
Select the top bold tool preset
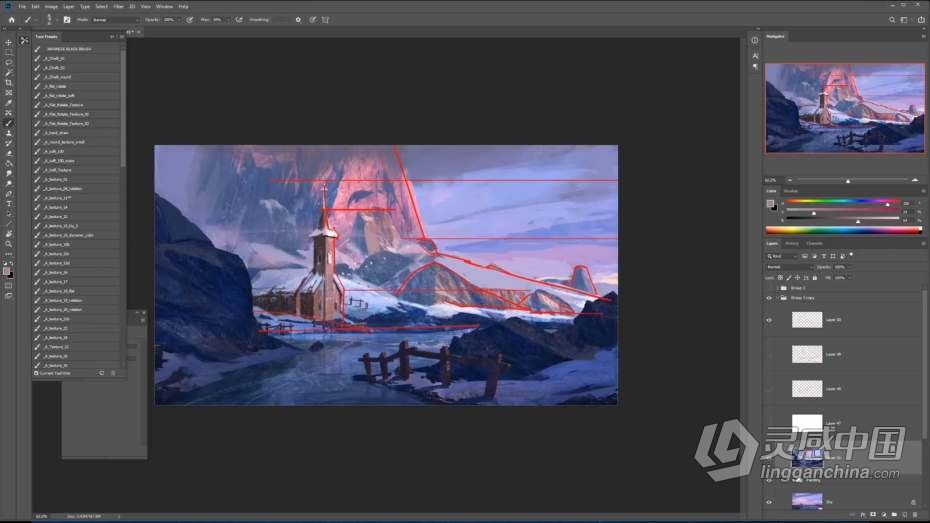pos(76,49)
